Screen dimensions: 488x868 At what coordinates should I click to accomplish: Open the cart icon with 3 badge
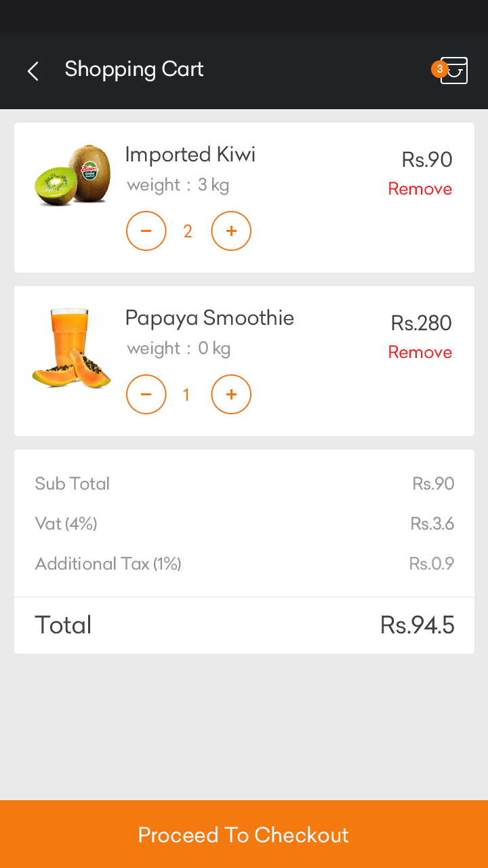tap(453, 71)
